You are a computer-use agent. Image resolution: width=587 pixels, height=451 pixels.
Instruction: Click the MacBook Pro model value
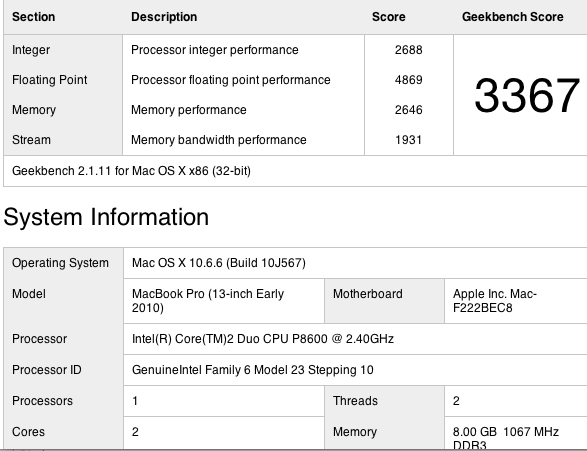[208, 301]
